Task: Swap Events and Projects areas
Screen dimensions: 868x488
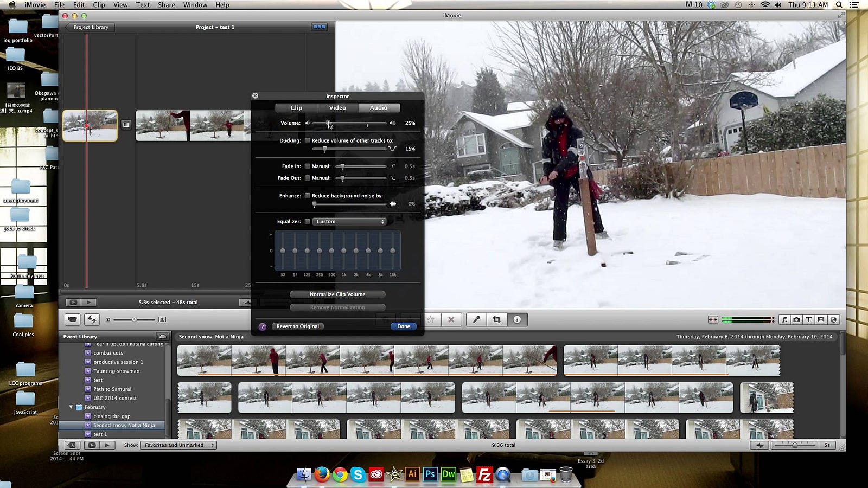Action: click(x=92, y=320)
